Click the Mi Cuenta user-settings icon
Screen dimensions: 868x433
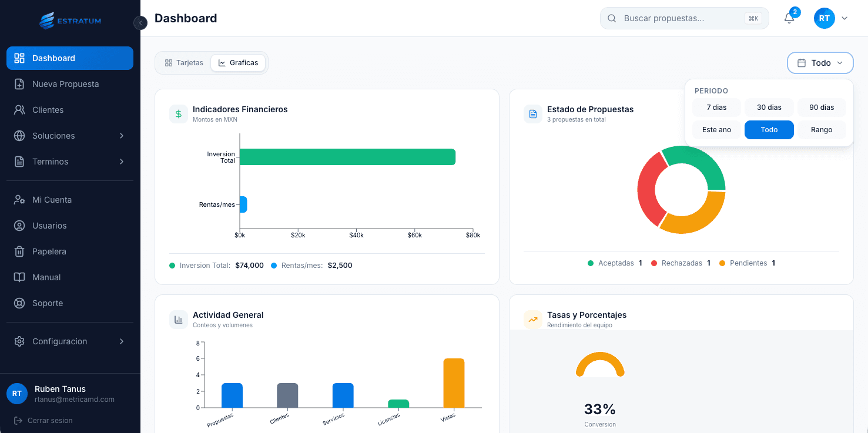point(19,200)
